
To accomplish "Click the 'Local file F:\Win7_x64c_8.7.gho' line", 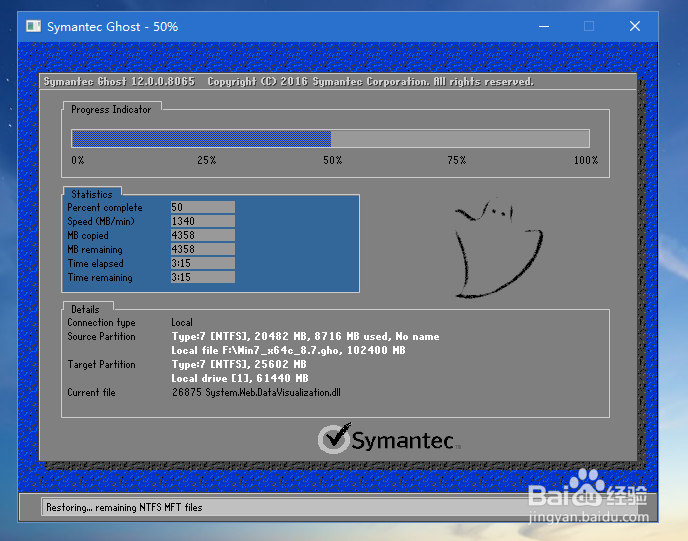I will pos(288,351).
